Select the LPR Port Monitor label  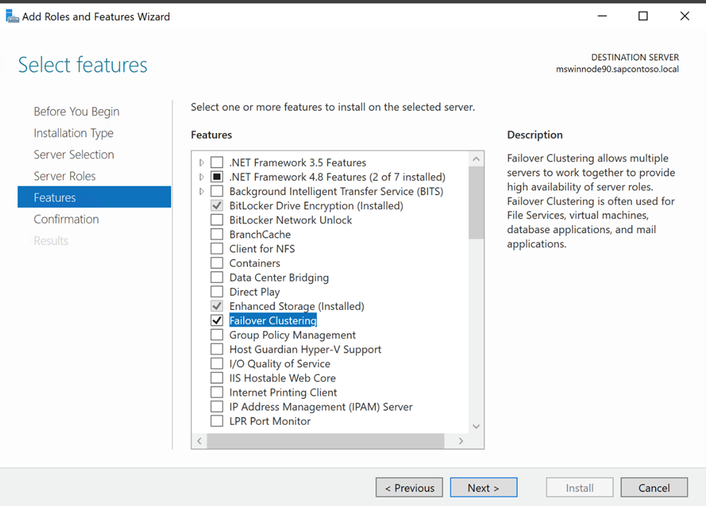[270, 421]
